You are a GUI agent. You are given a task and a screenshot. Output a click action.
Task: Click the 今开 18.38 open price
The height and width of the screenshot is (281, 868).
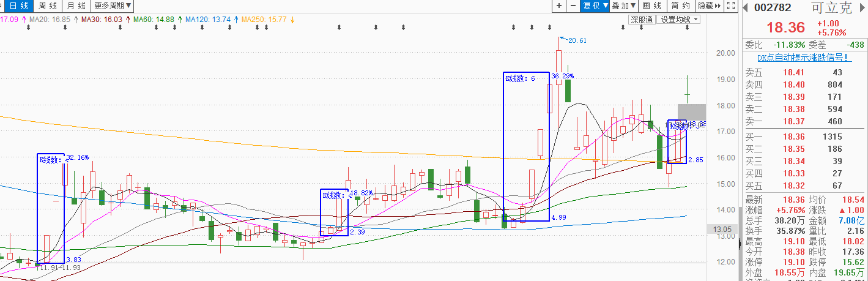tap(794, 252)
